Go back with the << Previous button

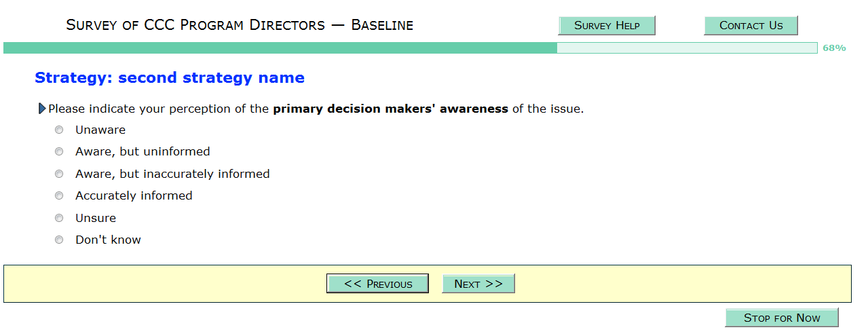tap(377, 284)
